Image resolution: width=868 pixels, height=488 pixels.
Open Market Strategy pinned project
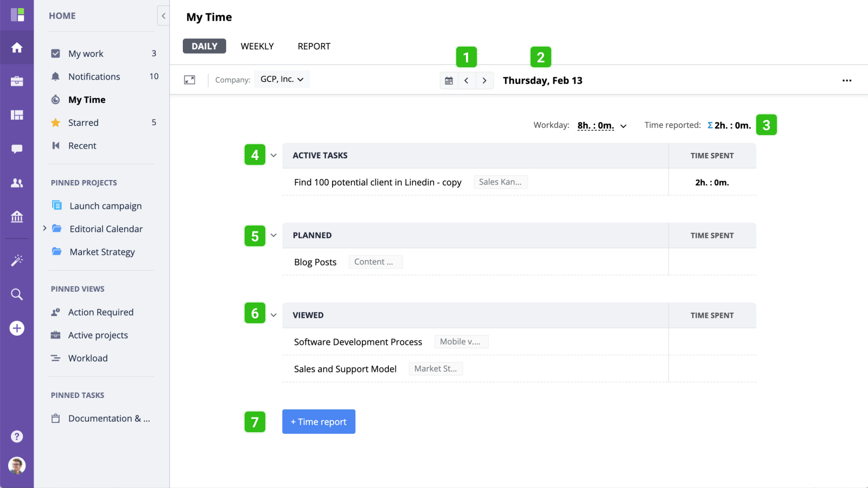[x=103, y=252]
